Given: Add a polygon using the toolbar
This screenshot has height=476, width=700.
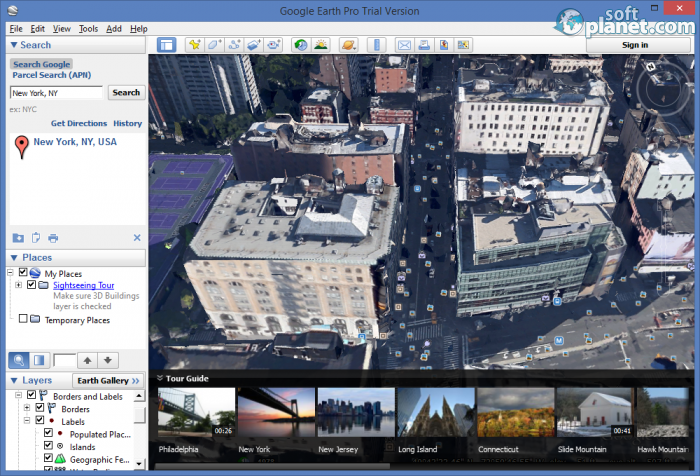Looking at the screenshot, I should (x=214, y=45).
